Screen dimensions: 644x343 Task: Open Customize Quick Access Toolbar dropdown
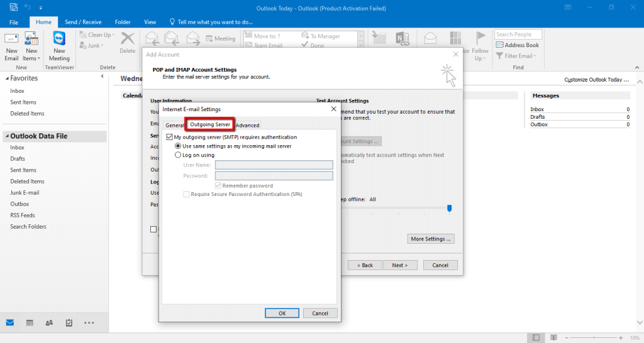(41, 8)
